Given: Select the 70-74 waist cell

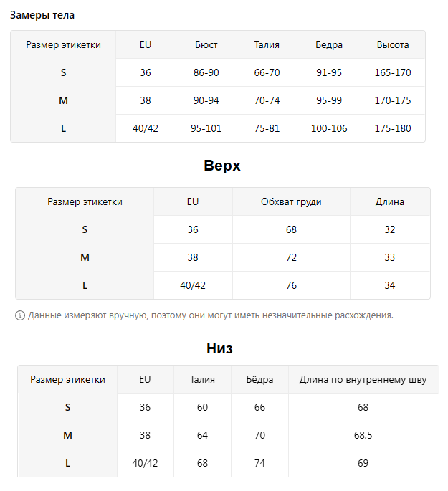Looking at the screenshot, I should pos(267,100).
